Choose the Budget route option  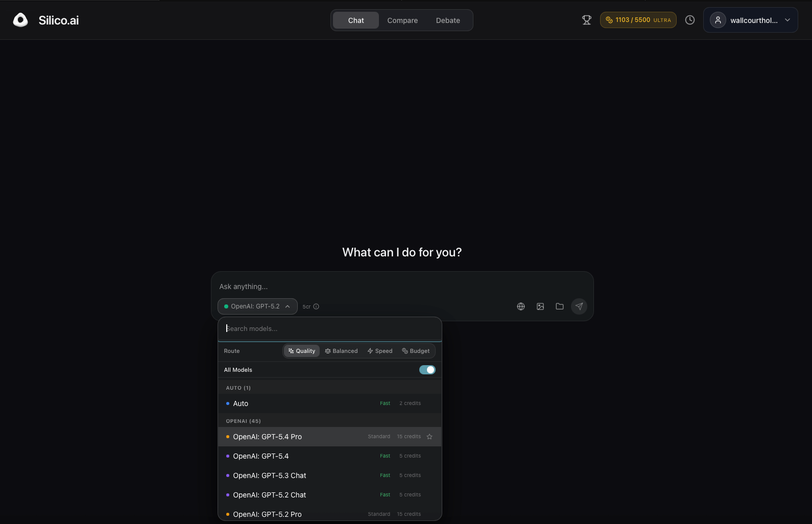click(x=416, y=351)
